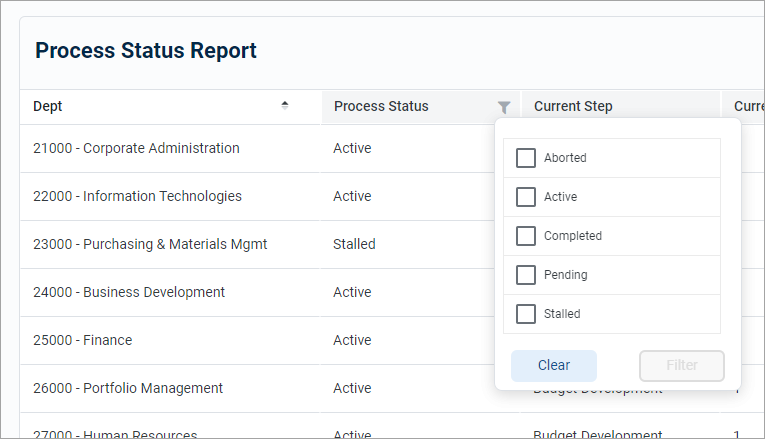
Task: Click the Stalled status cell for Purchasing
Action: point(354,245)
